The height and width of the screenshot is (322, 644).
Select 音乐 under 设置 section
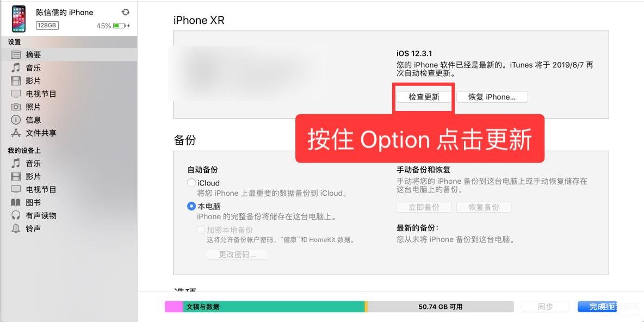69,68
